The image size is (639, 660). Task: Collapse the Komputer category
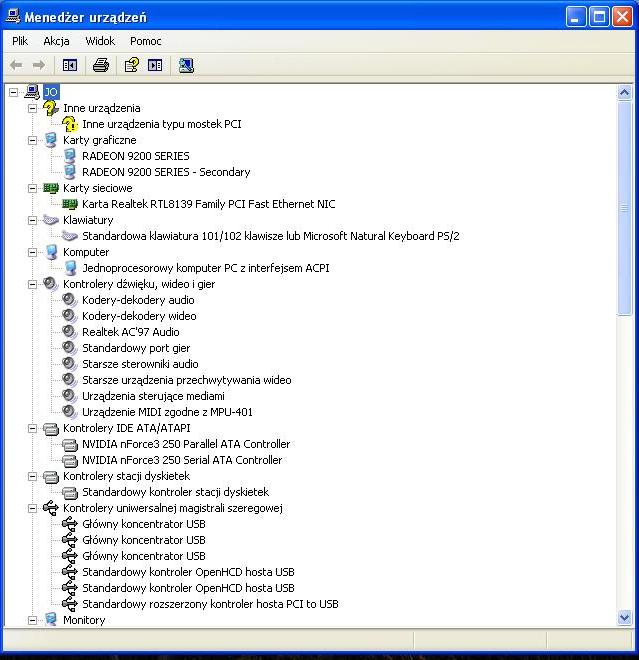pyautogui.click(x=32, y=252)
